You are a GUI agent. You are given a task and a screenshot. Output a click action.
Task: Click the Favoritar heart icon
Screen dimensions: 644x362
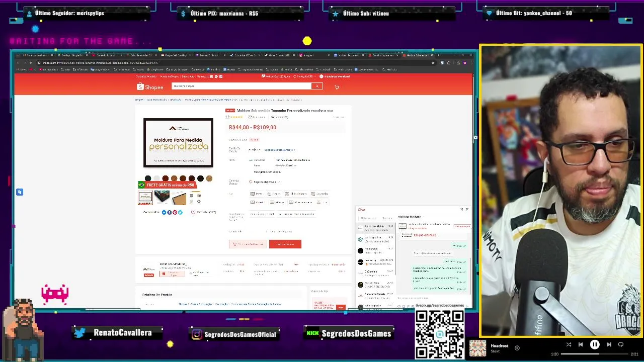(x=193, y=213)
